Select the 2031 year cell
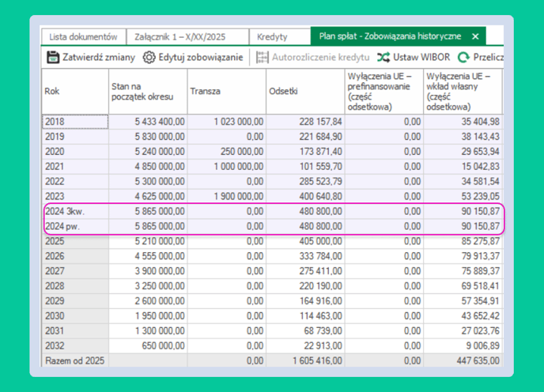 [75, 330]
